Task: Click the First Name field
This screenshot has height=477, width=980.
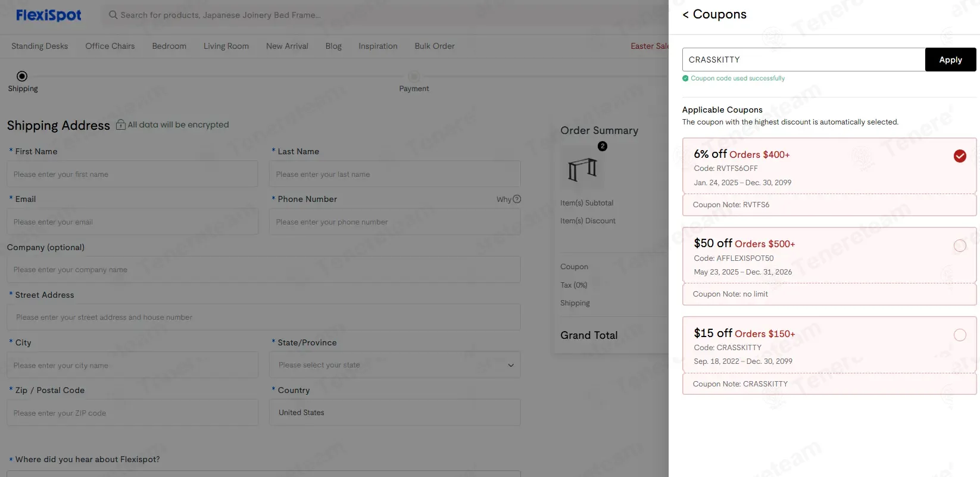Action: [132, 174]
